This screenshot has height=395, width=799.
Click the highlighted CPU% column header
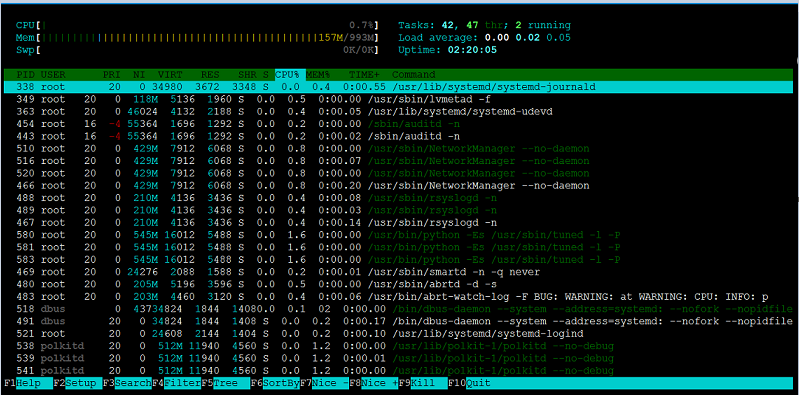(x=290, y=74)
